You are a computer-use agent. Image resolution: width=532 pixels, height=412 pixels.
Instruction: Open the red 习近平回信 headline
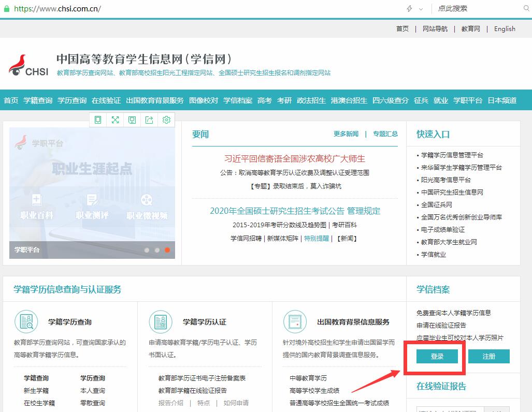click(x=295, y=159)
